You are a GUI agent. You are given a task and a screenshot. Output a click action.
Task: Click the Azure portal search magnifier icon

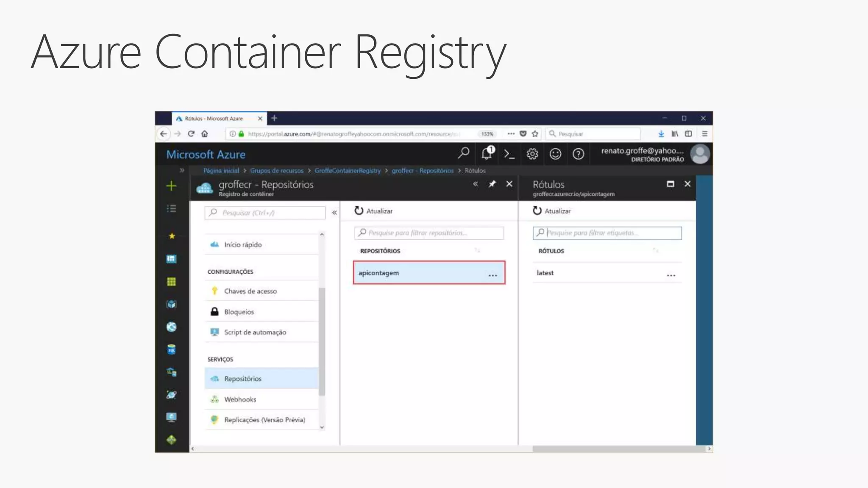click(464, 153)
